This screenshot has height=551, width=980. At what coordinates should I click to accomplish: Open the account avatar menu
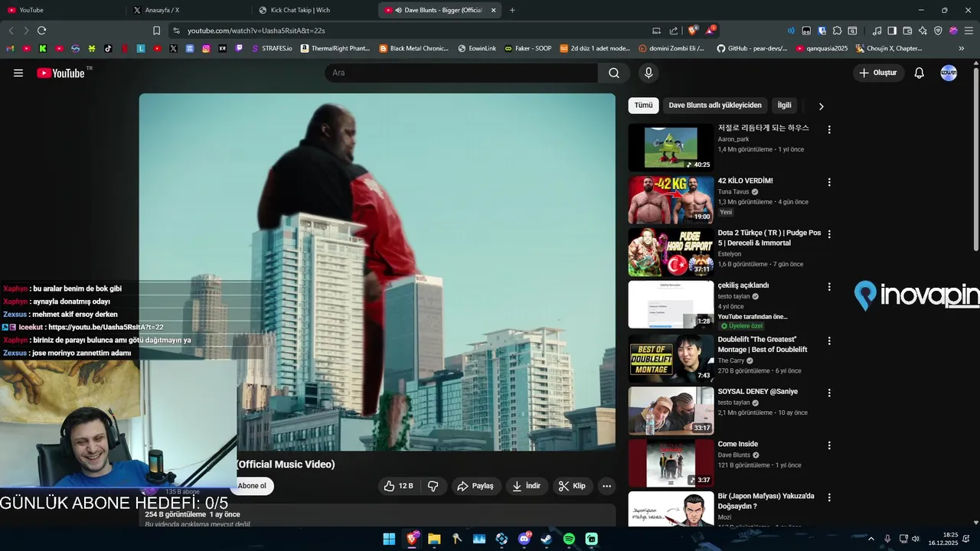949,73
